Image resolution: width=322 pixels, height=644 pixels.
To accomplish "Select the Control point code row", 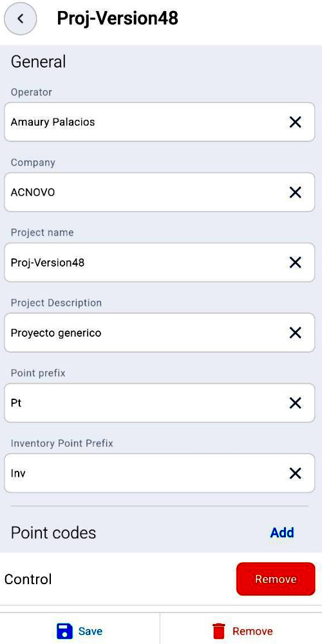I will click(x=161, y=579).
